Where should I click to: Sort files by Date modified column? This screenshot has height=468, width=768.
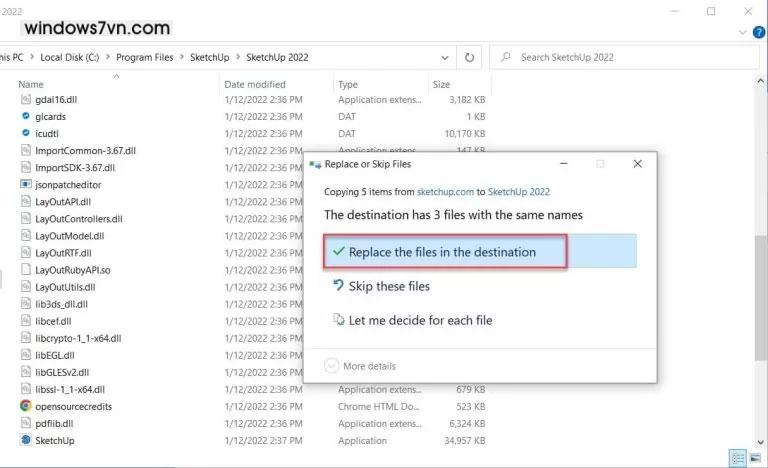tap(255, 85)
